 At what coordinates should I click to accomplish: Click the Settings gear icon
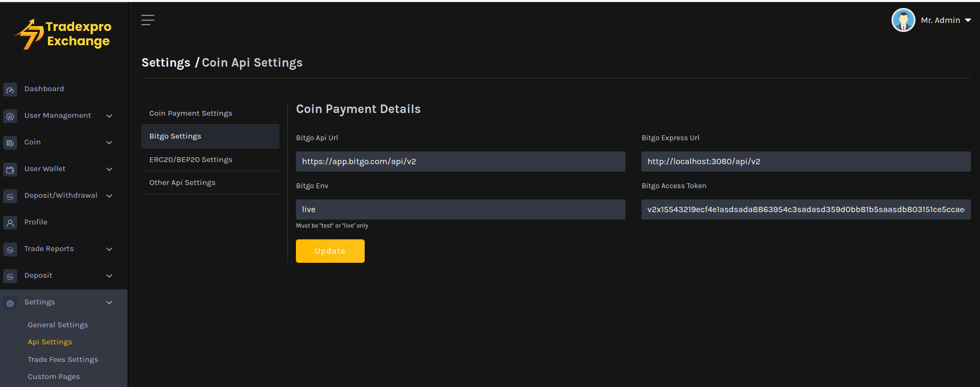pos(10,303)
